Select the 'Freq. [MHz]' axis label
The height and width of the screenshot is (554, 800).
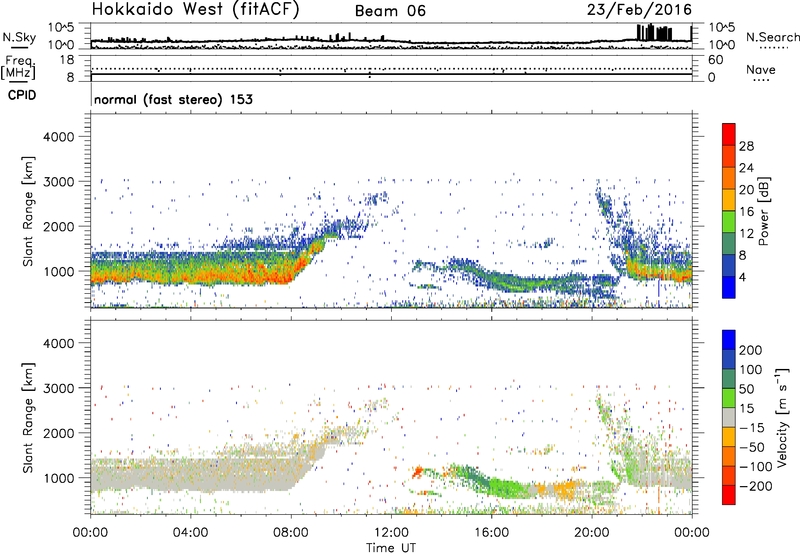pos(18,68)
